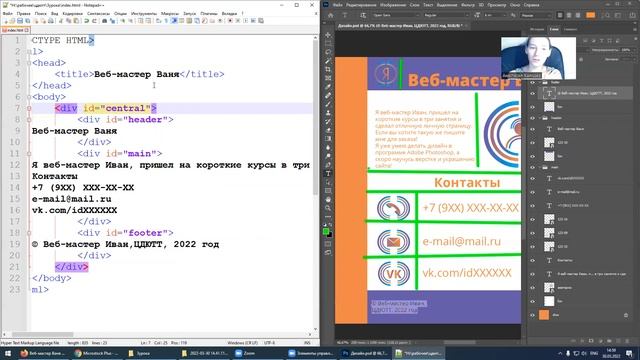The width and height of the screenshot is (640, 360).
Task: Select the Zoom tool in Photoshop
Action: [328, 208]
